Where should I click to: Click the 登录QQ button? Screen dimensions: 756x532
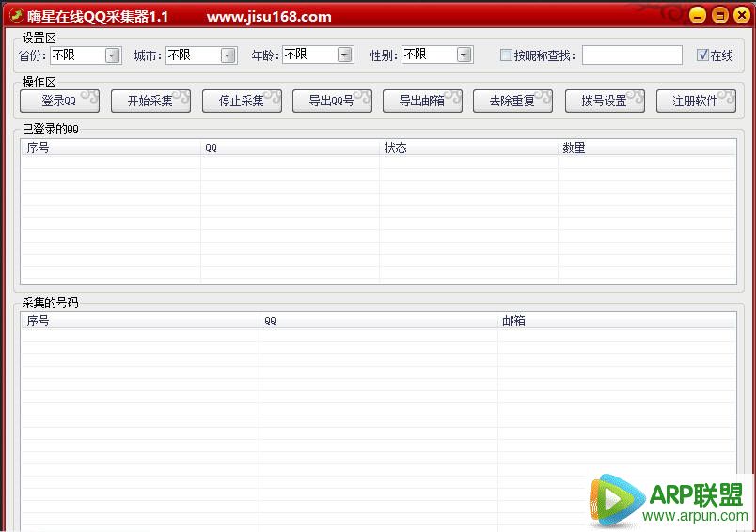coord(60,101)
